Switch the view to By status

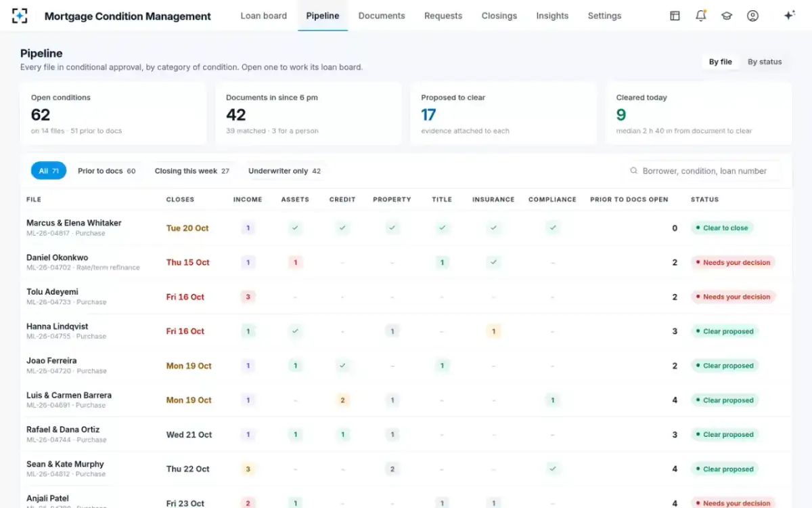(765, 62)
